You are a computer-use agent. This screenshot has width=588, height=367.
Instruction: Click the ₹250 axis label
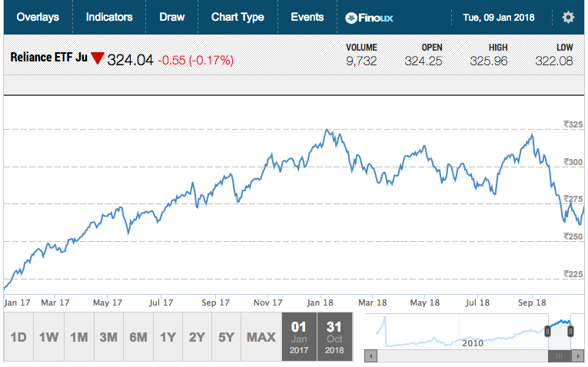pyautogui.click(x=573, y=236)
